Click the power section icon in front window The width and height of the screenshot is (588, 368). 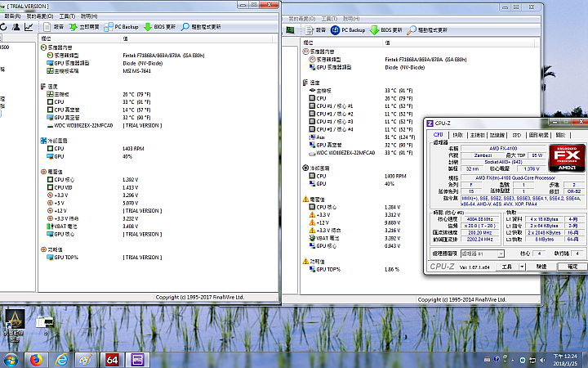pyautogui.click(x=43, y=249)
